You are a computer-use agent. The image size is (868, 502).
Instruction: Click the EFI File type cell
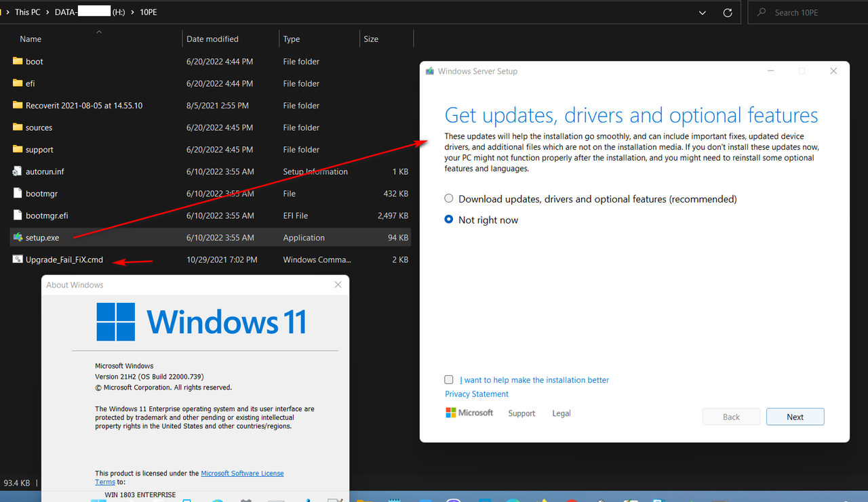click(296, 215)
